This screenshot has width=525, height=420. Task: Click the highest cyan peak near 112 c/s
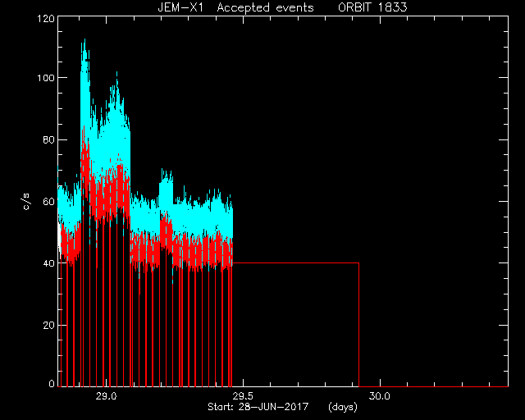(84, 42)
